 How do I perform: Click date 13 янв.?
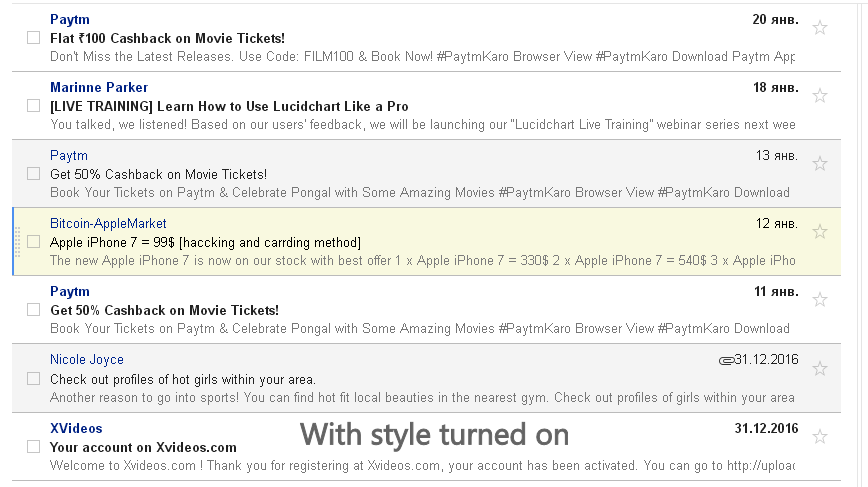(x=777, y=156)
